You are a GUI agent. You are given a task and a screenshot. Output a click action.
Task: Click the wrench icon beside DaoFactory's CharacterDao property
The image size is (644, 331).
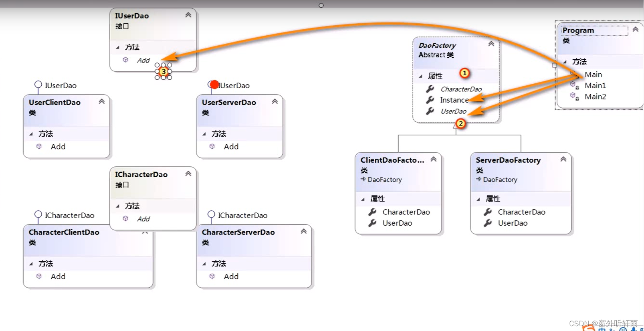point(430,89)
